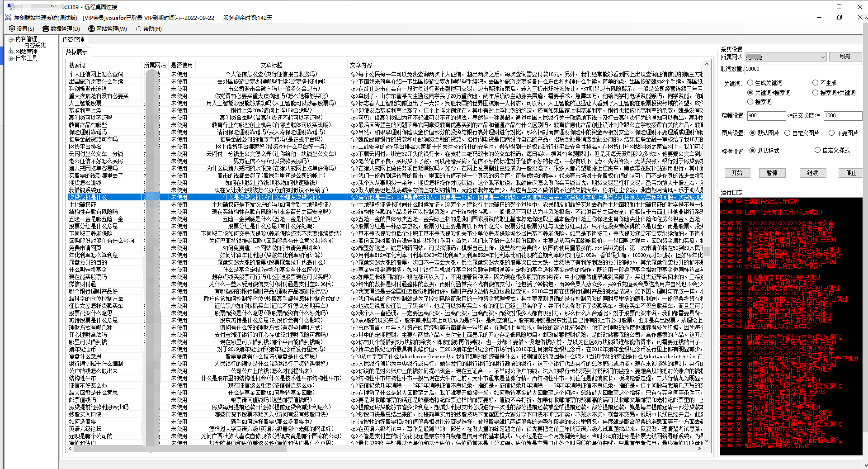Click the title cell 股票分红是什么意思(有什么好处呢)
The height and width of the screenshot is (469, 868).
(271, 226)
